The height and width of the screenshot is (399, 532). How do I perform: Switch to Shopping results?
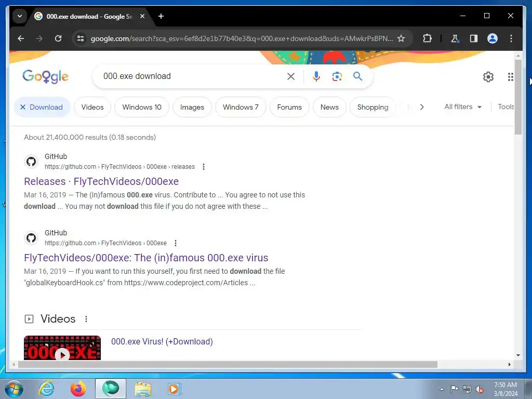tap(373, 107)
